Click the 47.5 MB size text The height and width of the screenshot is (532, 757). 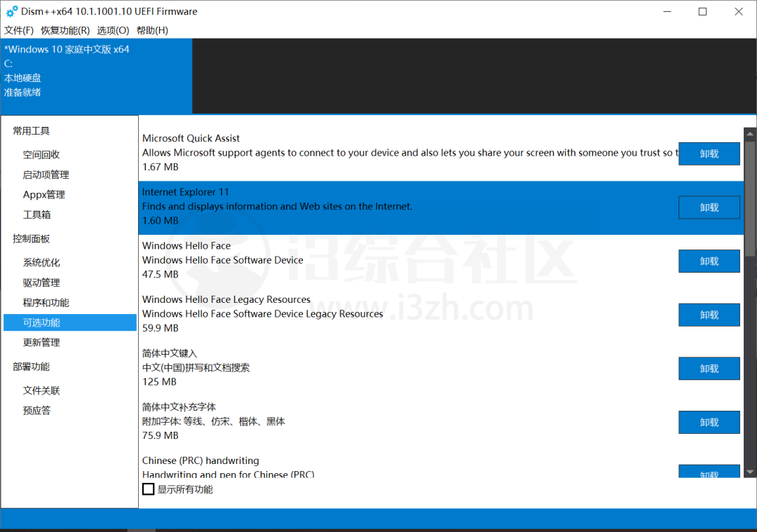pyautogui.click(x=161, y=274)
